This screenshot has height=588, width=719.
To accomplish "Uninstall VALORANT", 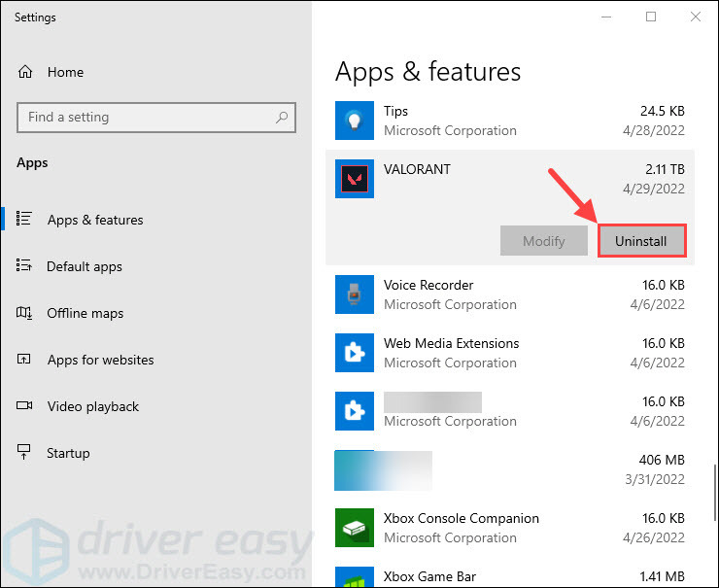I will pyautogui.click(x=642, y=241).
